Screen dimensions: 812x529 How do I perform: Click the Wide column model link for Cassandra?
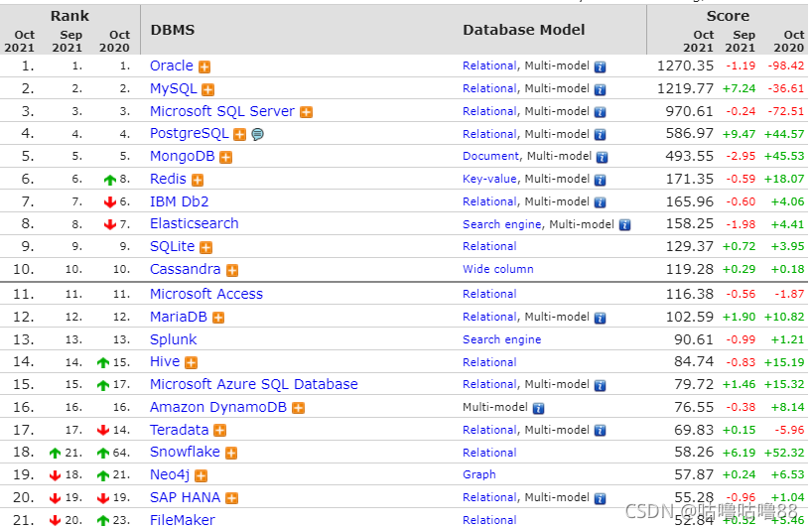497,269
